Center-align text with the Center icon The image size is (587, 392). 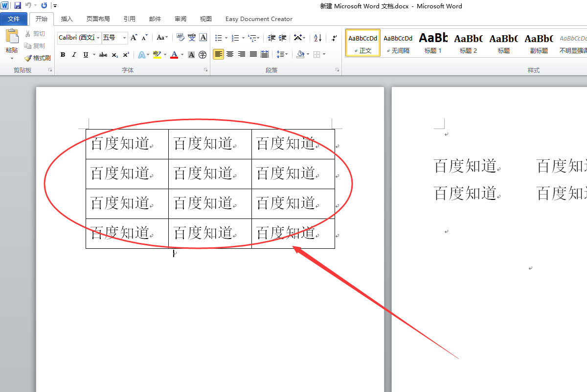(x=230, y=54)
